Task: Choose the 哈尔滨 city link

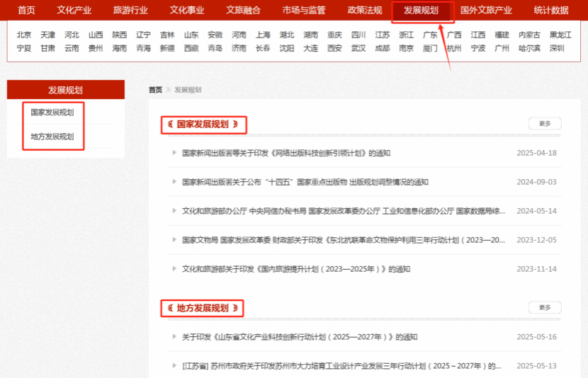Action: 529,48
